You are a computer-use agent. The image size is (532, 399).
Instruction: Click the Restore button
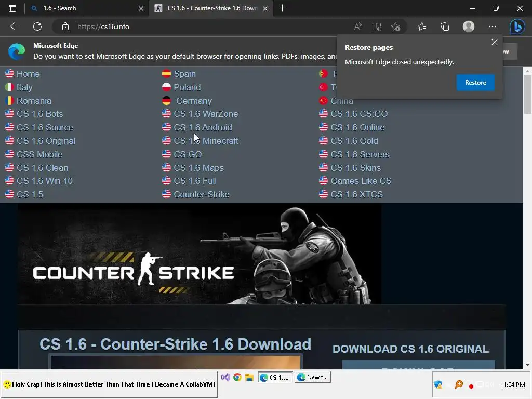(x=475, y=83)
